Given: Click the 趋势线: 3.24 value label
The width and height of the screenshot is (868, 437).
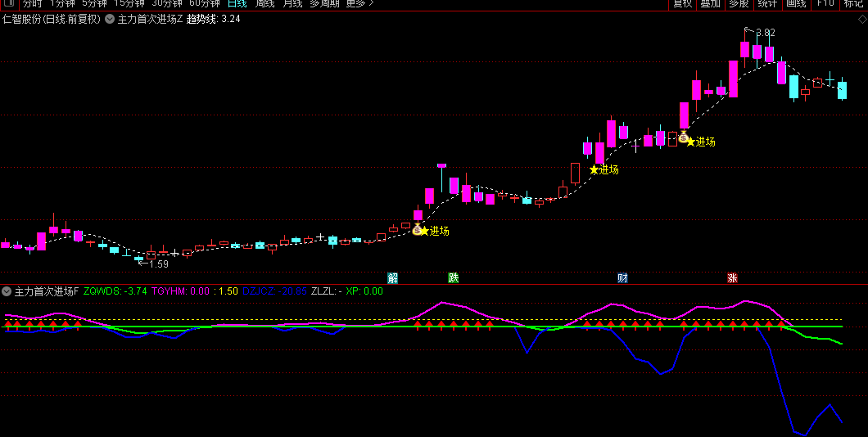Looking at the screenshot, I should click(x=213, y=19).
